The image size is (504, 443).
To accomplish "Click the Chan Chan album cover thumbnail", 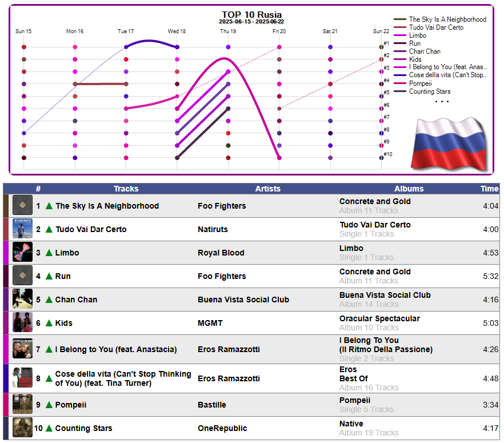I will click(22, 298).
